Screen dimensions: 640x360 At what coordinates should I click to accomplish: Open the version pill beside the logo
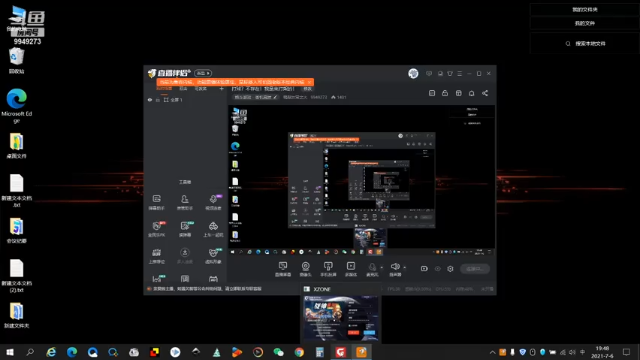point(203,73)
